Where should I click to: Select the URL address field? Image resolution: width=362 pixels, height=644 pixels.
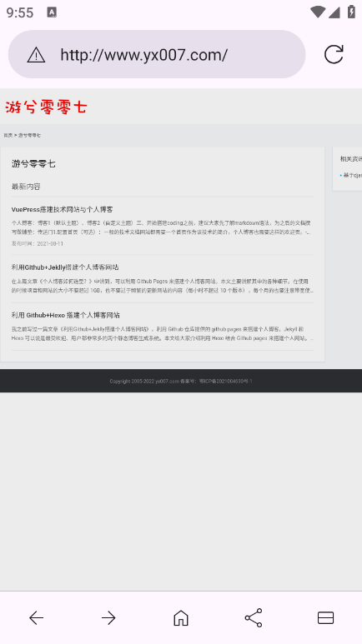[x=157, y=54]
